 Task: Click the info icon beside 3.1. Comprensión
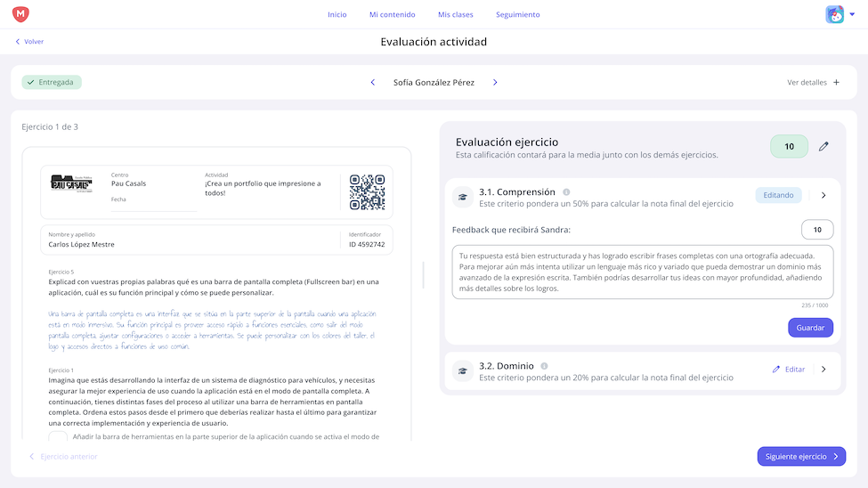point(566,192)
